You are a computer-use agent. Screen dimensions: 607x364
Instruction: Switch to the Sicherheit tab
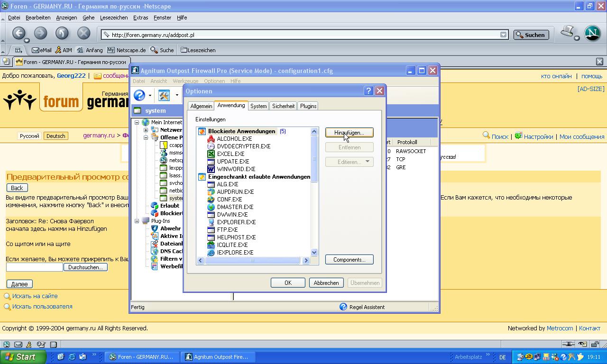(x=283, y=106)
